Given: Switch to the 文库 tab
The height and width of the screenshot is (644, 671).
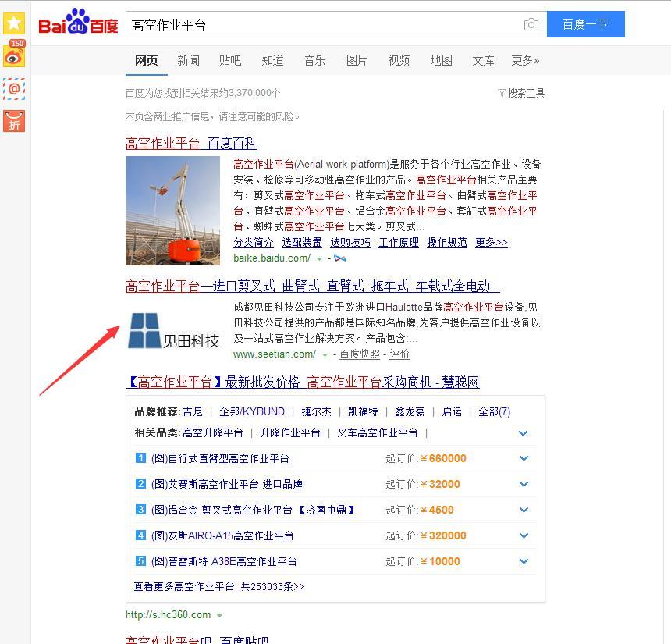Looking at the screenshot, I should (x=483, y=60).
